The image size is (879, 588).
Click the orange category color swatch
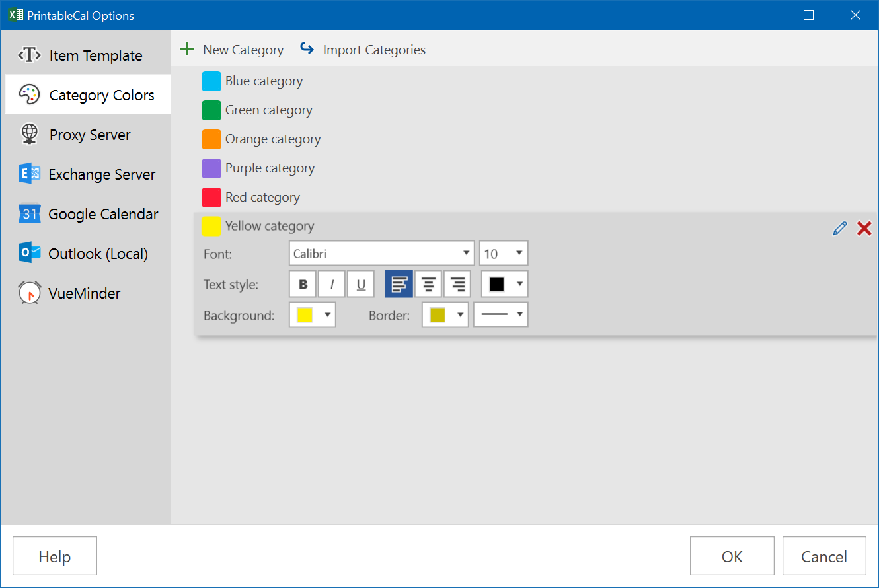[x=211, y=139]
